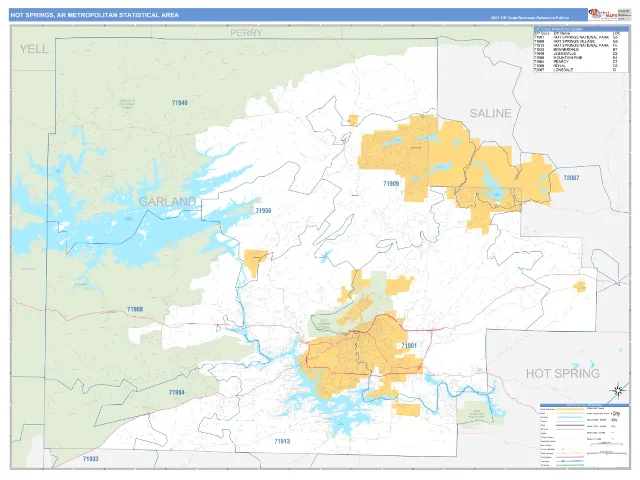Click the LONSDALE row in ZIP index
This screenshot has height=480, width=640.
581,70
